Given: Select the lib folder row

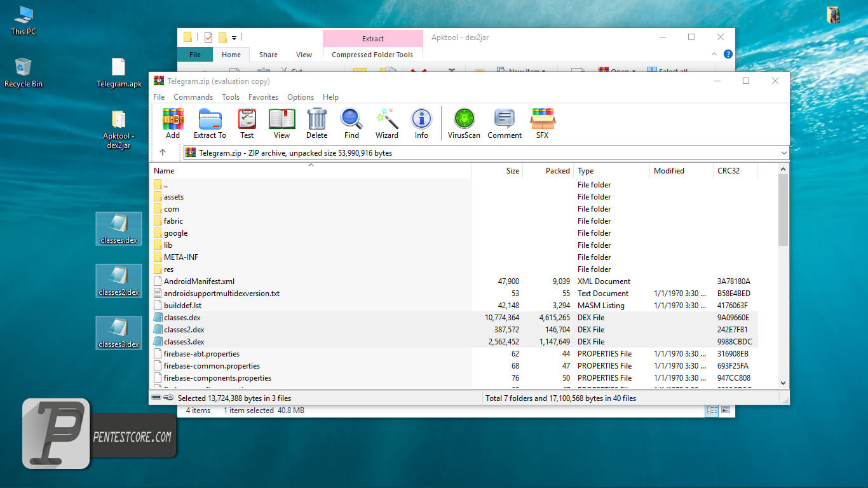Looking at the screenshot, I should 454,245.
